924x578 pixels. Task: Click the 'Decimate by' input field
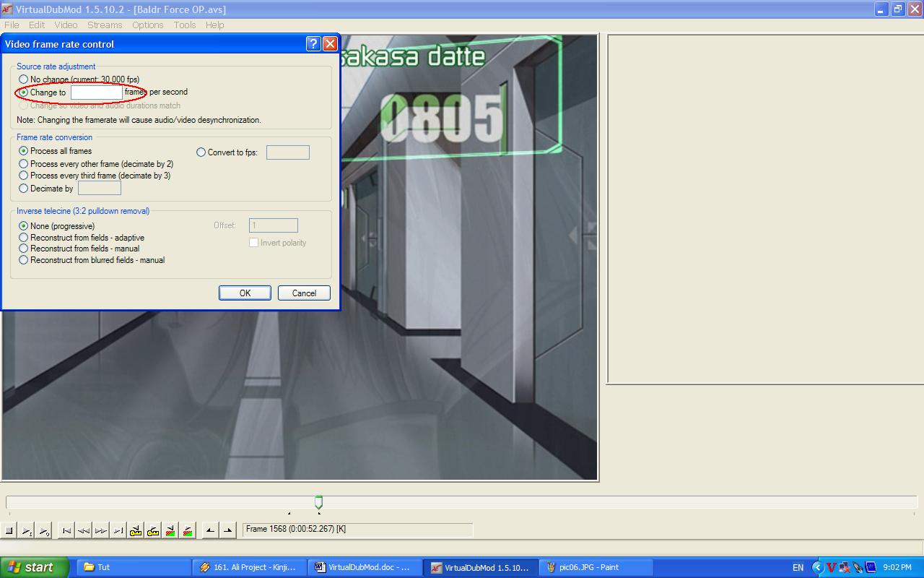100,189
